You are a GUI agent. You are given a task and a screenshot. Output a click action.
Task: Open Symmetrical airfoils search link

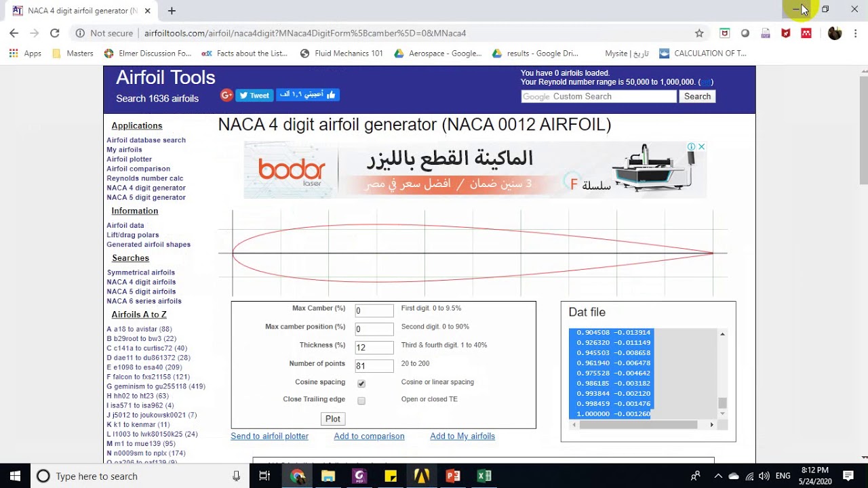click(x=141, y=272)
